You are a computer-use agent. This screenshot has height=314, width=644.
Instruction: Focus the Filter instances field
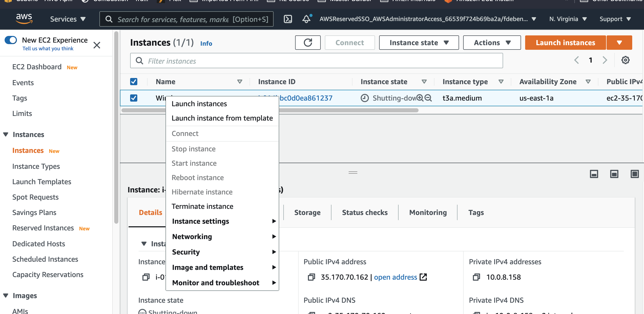[x=316, y=61]
